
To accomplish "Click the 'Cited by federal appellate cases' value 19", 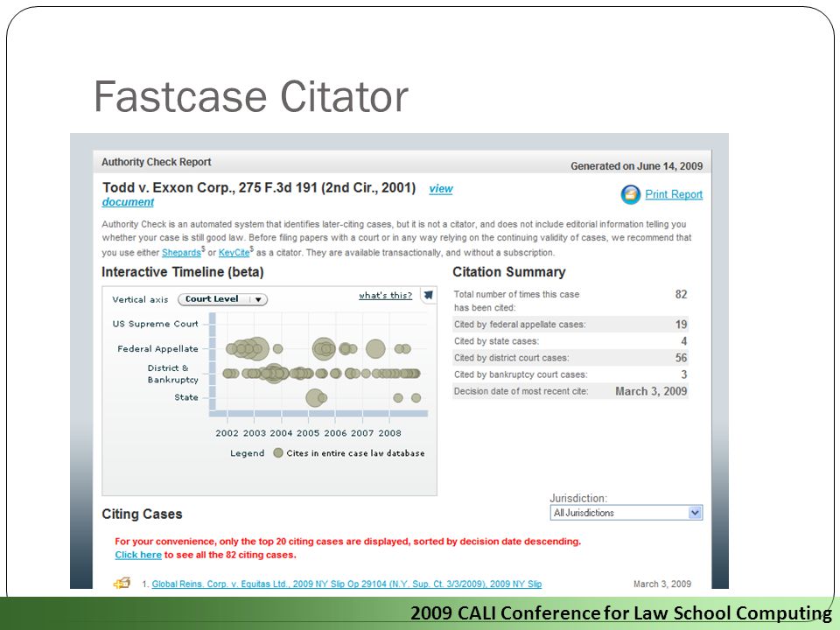I will pyautogui.click(x=681, y=324).
